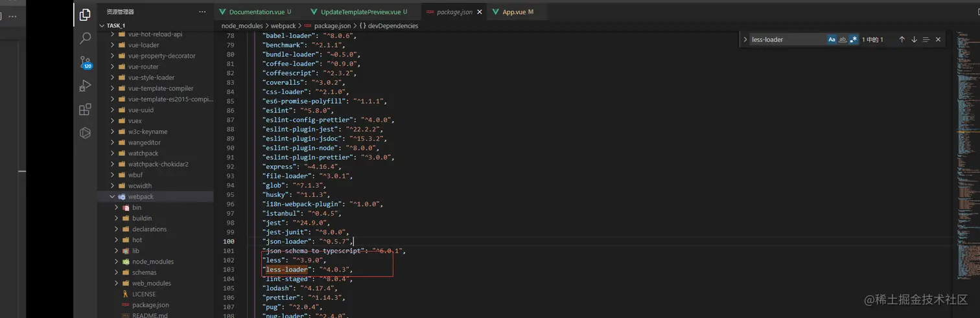This screenshot has height=318, width=980.
Task: Open package.json file in explorer tree
Action: [x=156, y=304]
